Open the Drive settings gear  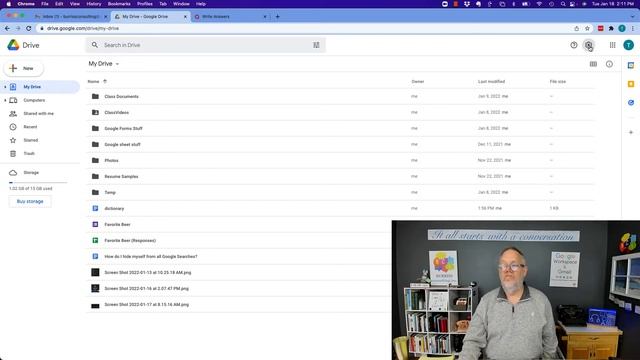(x=588, y=45)
